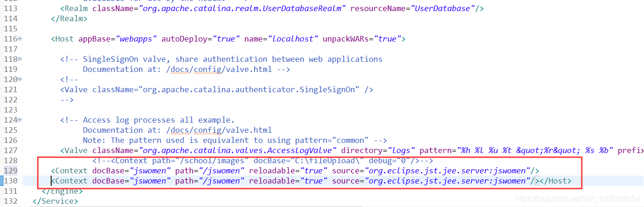644x207 pixels.
Task: Collapse the comment fold on line 120
Action: (x=20, y=80)
